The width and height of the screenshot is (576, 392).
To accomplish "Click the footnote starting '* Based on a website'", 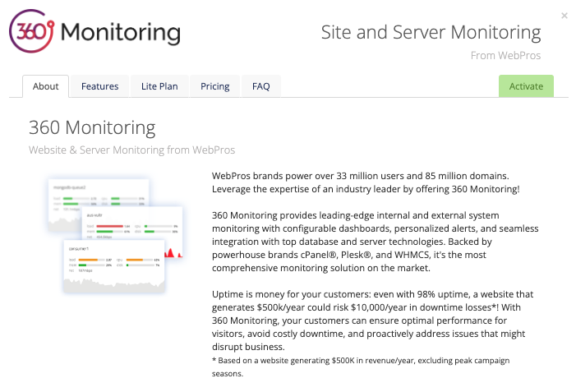I will [361, 367].
